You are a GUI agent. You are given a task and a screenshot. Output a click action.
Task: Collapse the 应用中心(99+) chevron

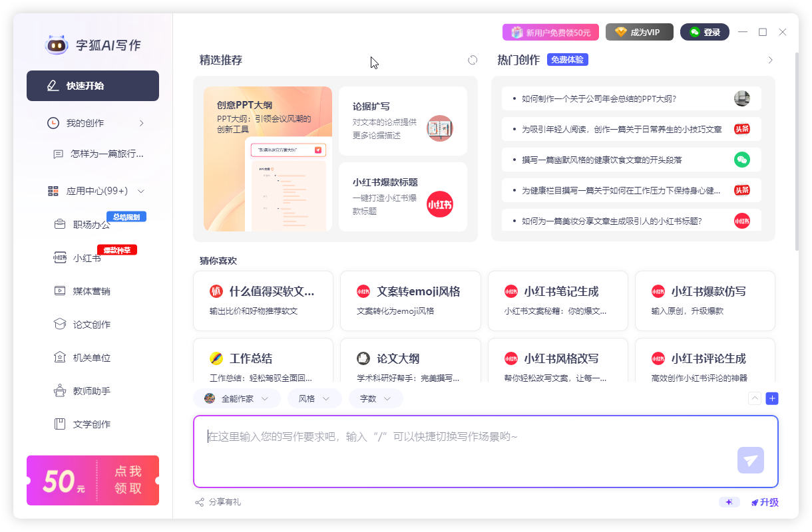(x=140, y=191)
